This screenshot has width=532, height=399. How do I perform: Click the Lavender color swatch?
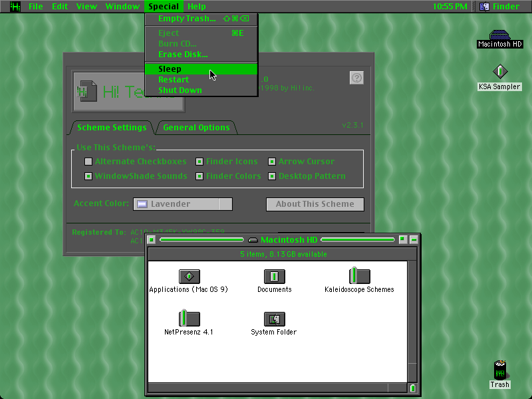coord(142,204)
